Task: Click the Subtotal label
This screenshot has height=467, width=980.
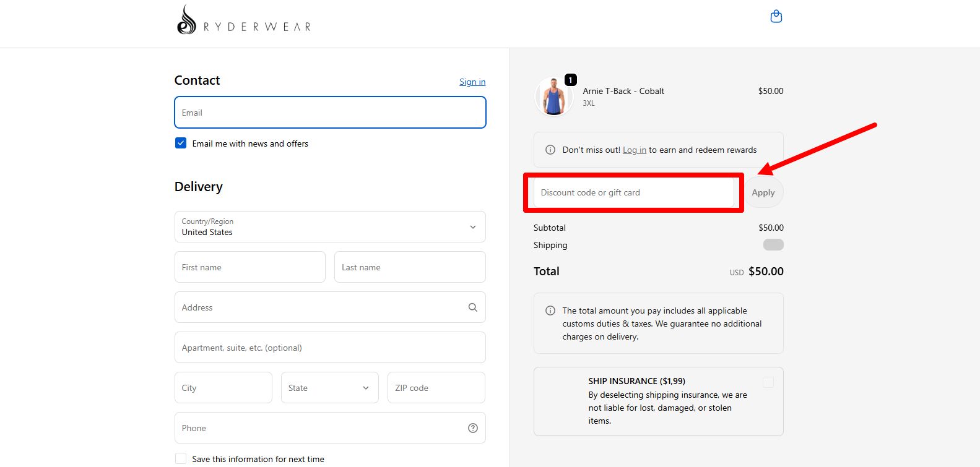Action: tap(550, 228)
